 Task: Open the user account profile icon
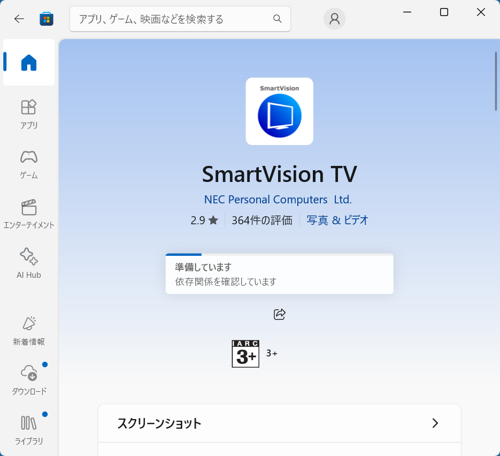tap(334, 19)
